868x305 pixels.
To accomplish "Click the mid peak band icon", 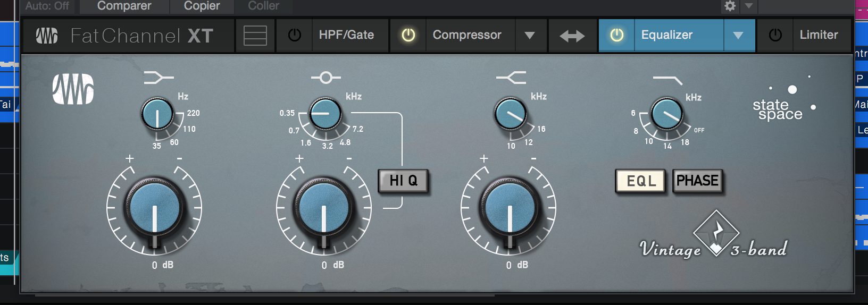I will pyautogui.click(x=326, y=78).
